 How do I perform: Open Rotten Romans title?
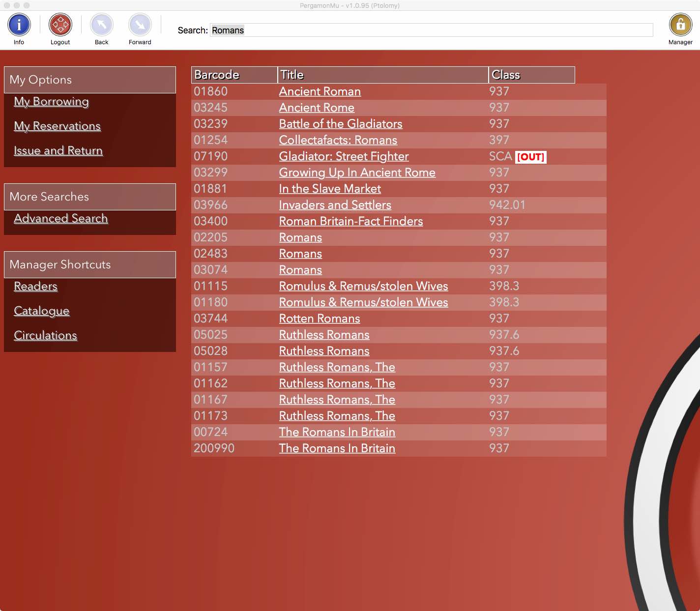(x=320, y=319)
